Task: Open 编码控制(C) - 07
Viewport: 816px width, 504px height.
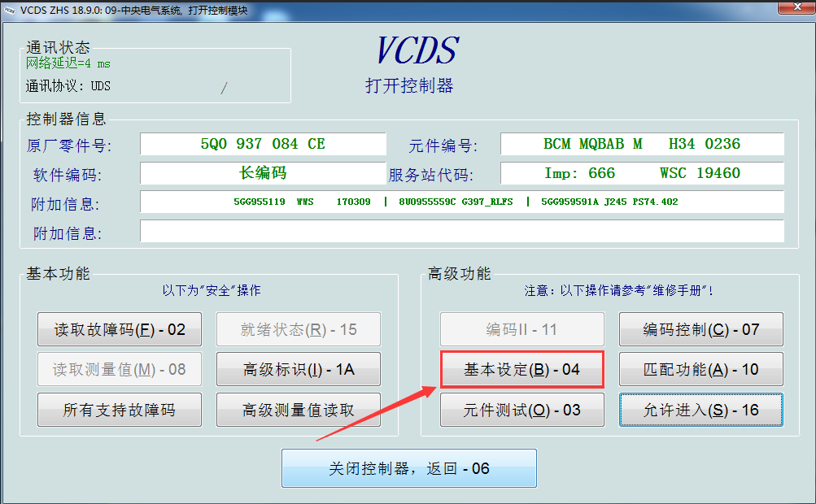Action: click(701, 329)
